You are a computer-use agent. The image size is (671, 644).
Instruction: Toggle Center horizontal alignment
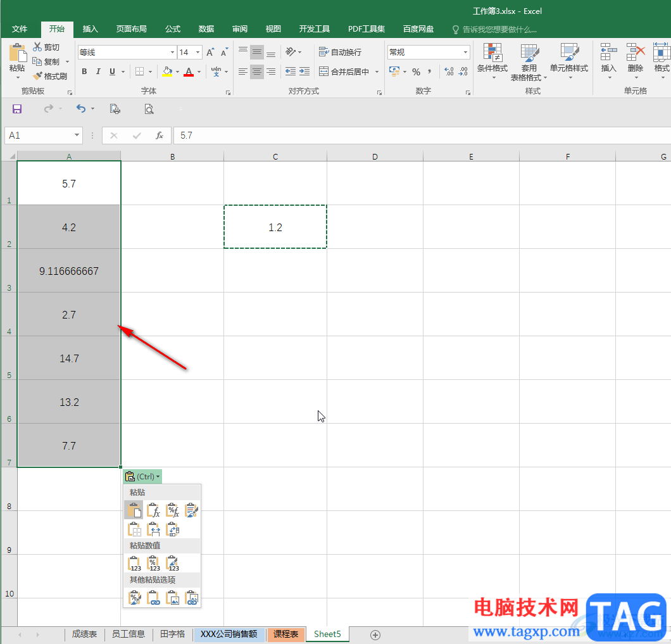click(x=257, y=72)
